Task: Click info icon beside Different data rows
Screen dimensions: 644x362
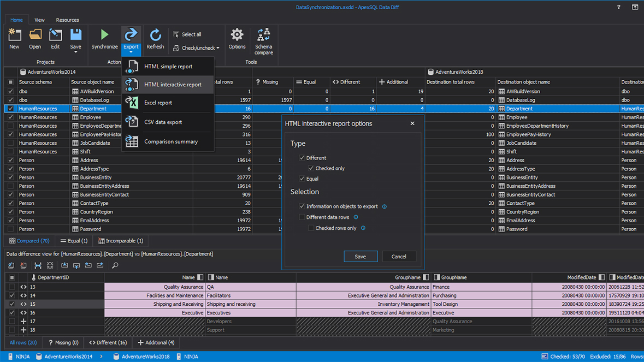Action: click(356, 217)
